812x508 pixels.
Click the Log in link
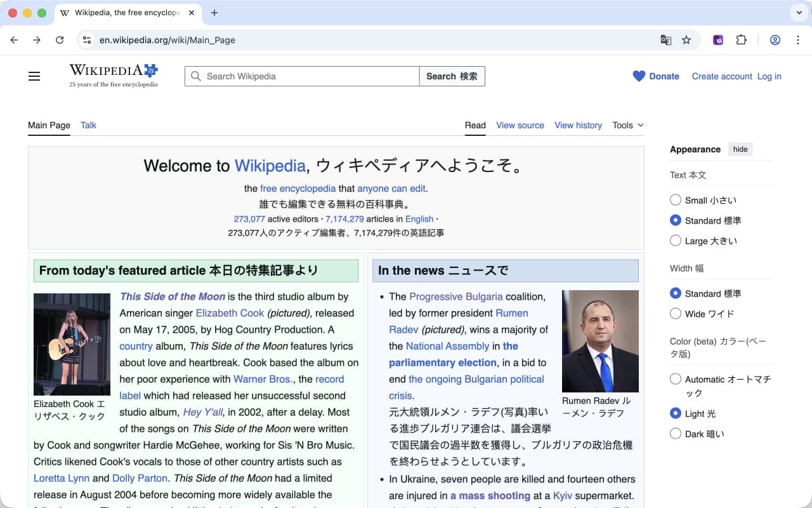click(769, 76)
